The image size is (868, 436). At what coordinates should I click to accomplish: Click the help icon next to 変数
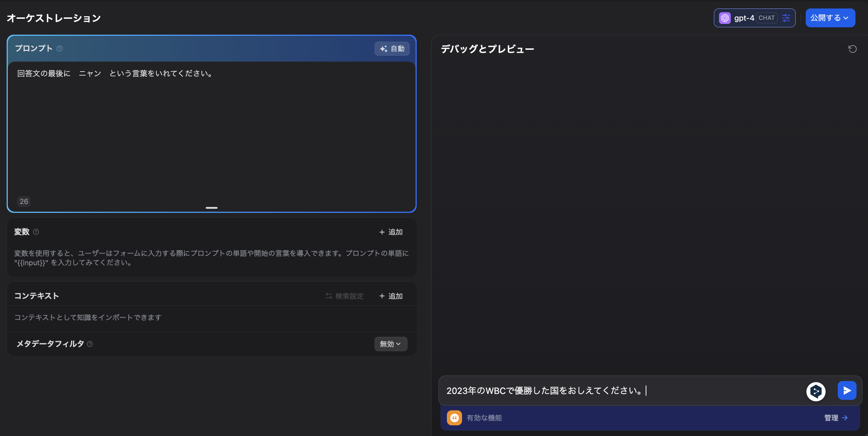coord(36,232)
